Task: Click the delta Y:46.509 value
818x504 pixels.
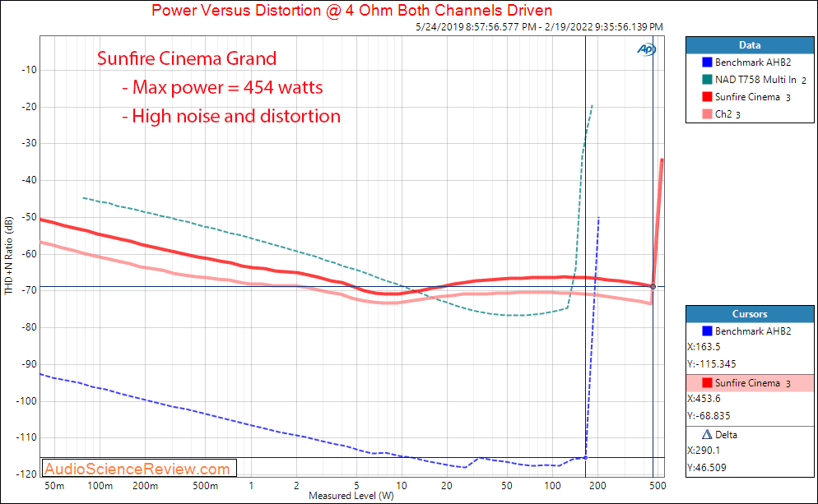Action: [706, 467]
